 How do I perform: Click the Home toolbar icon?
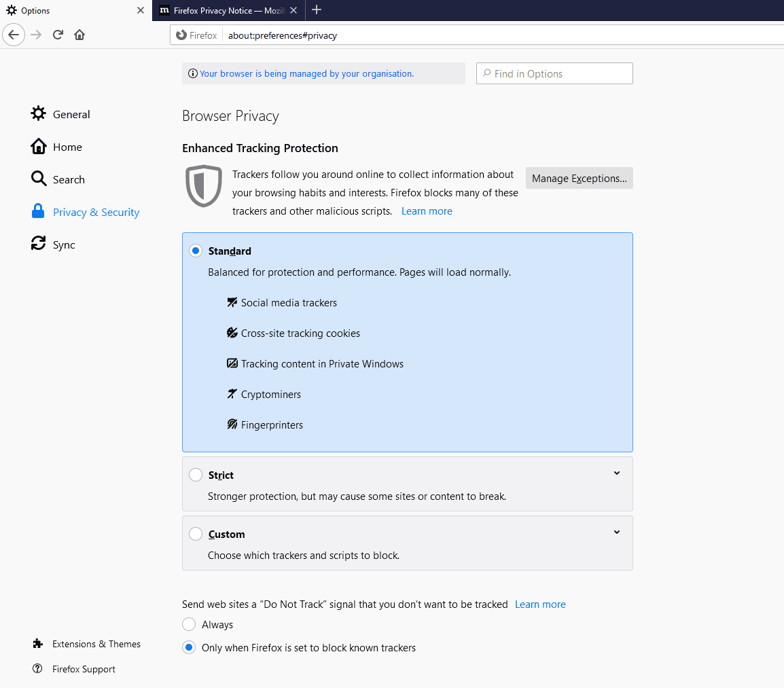79,35
